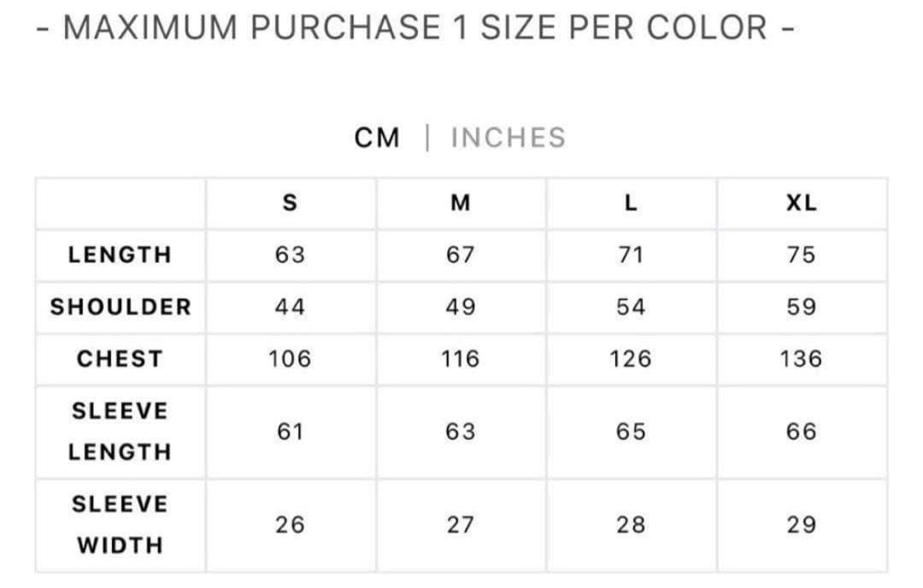This screenshot has height=588, width=923.
Task: Click the chest value 136 for size XL
Action: tap(801, 359)
